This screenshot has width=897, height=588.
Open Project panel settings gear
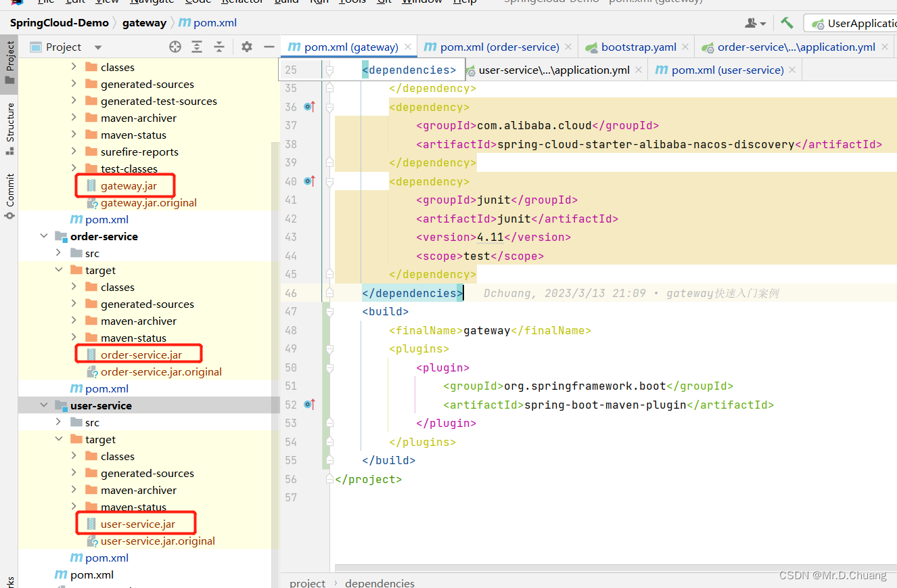pyautogui.click(x=247, y=47)
